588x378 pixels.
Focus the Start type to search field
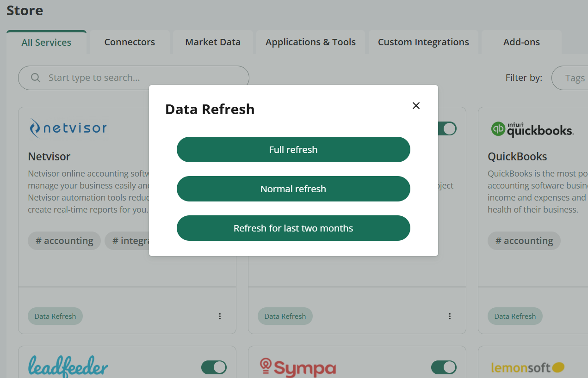134,78
